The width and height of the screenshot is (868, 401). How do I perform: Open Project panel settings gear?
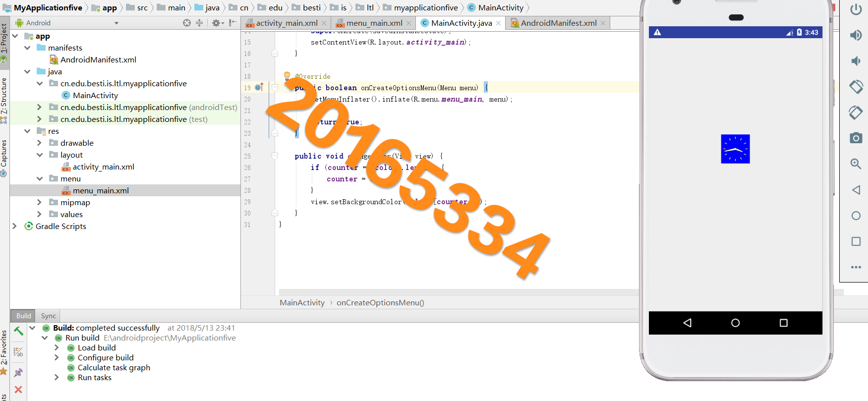tap(217, 23)
